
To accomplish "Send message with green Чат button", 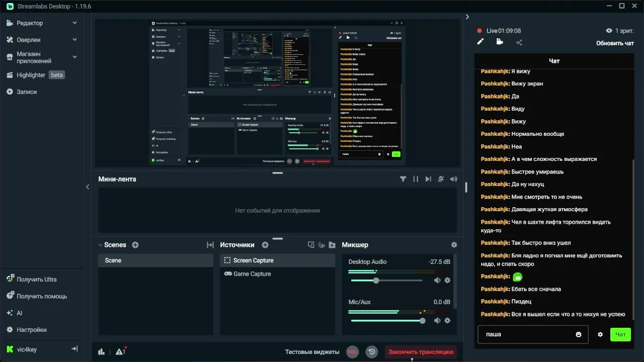I will pos(620,334).
